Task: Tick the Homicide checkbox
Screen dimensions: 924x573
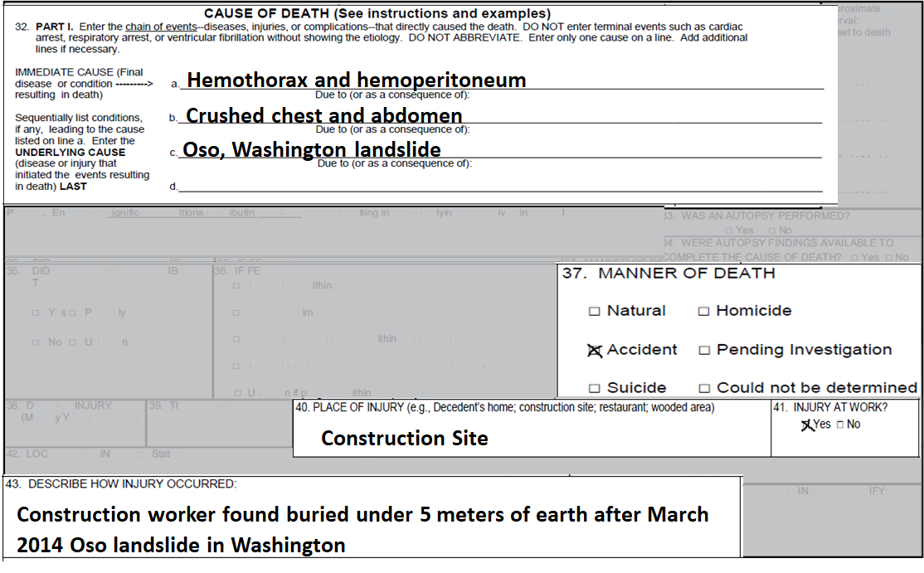Action: click(x=703, y=311)
